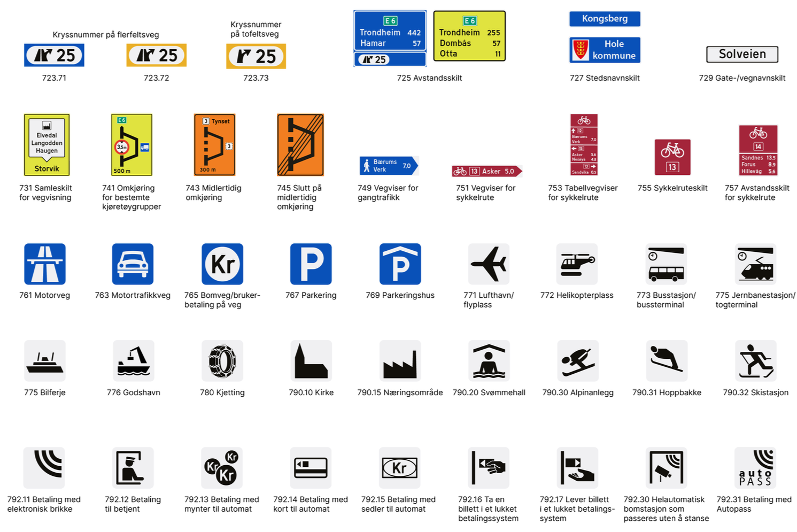The image size is (797, 532).
Task: Select the Kirke church sign
Action: 311,361
